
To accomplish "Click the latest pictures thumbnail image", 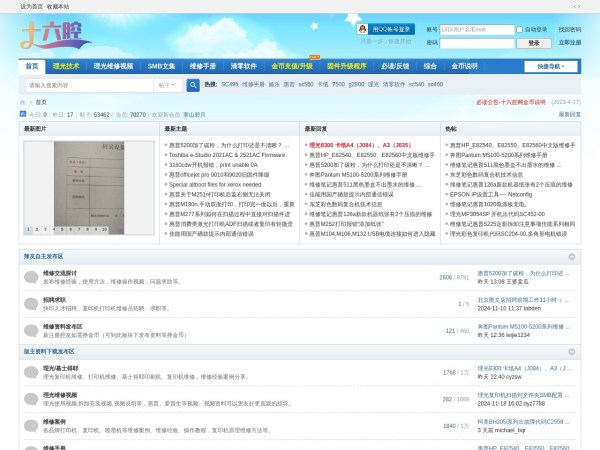I will click(67, 188).
